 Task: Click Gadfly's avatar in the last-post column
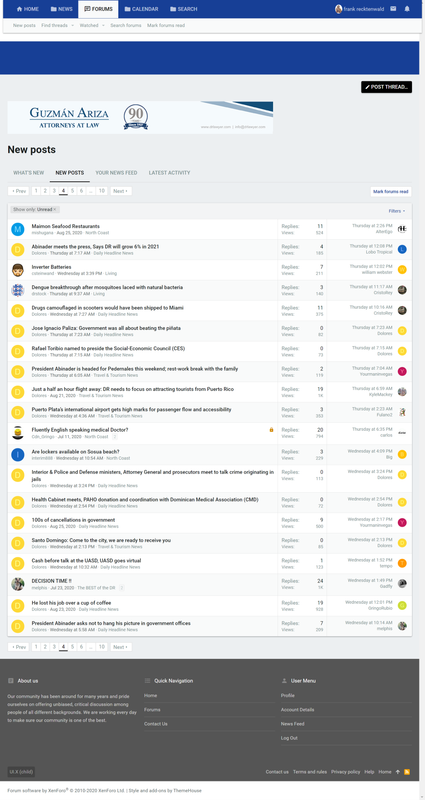click(x=402, y=584)
